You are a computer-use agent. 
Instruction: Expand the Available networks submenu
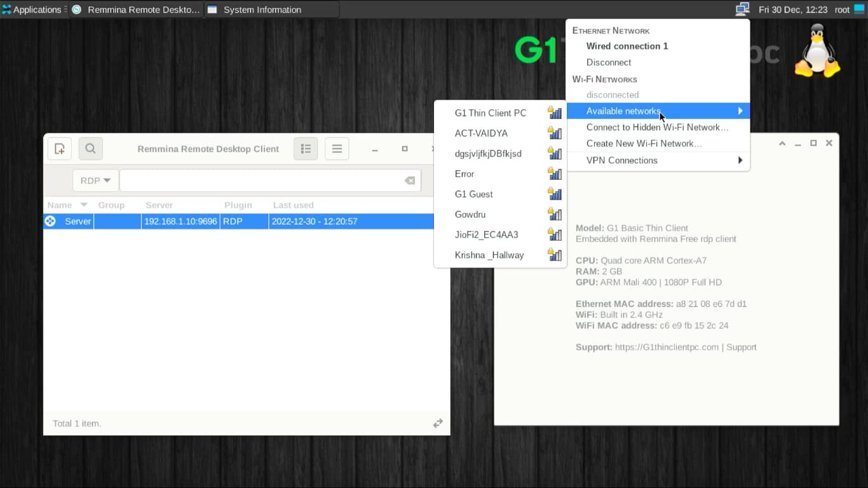click(x=623, y=111)
